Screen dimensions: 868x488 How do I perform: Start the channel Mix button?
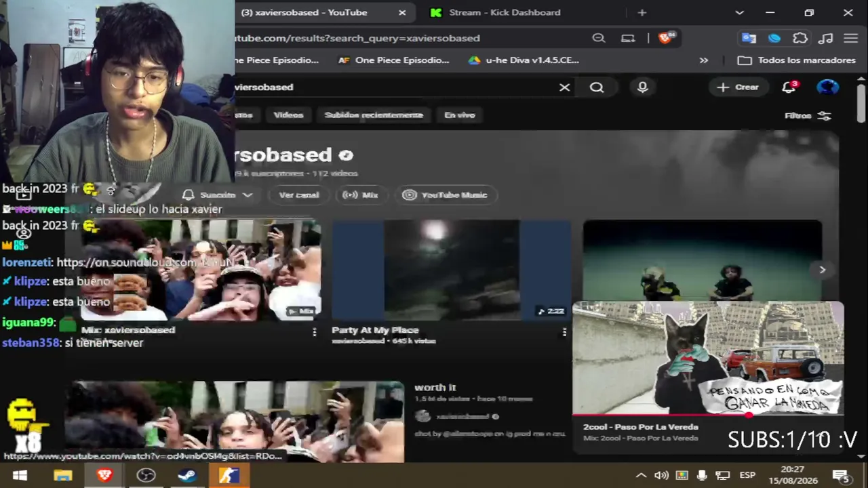click(360, 195)
